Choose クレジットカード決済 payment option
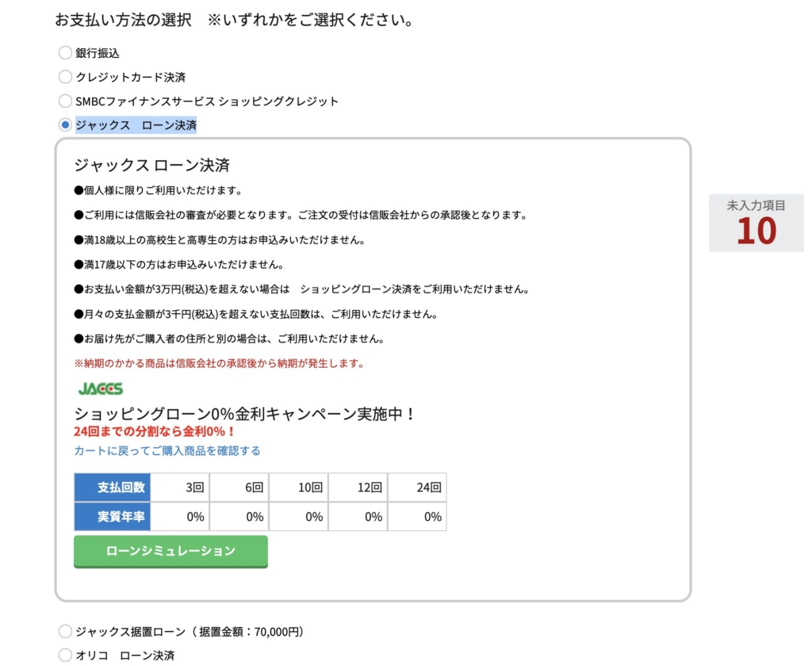The height and width of the screenshot is (666, 812). 65,77
